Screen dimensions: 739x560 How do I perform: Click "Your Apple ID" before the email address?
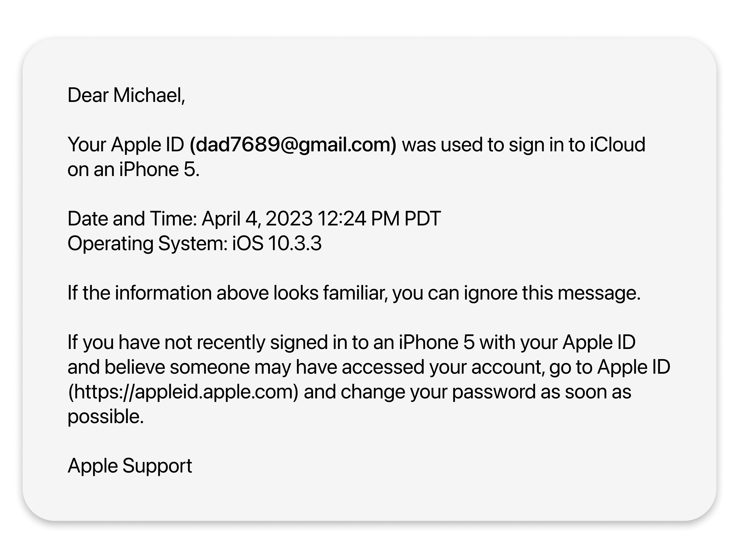pos(126,144)
